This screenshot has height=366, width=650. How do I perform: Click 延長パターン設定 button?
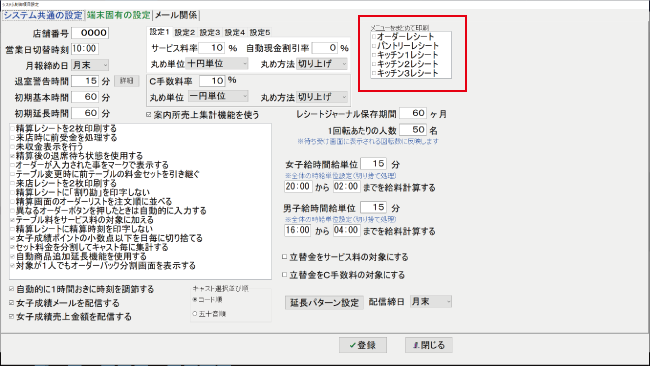click(324, 303)
